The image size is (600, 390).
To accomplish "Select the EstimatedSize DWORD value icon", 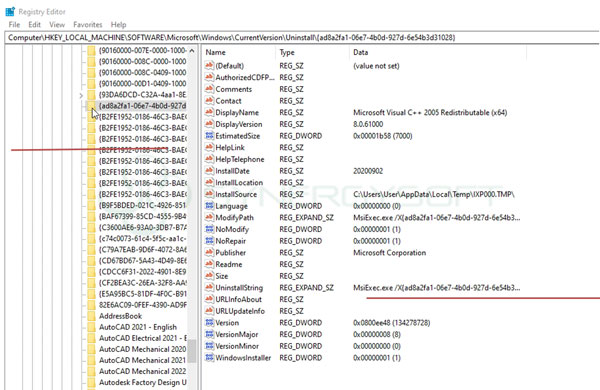I will coord(209,135).
